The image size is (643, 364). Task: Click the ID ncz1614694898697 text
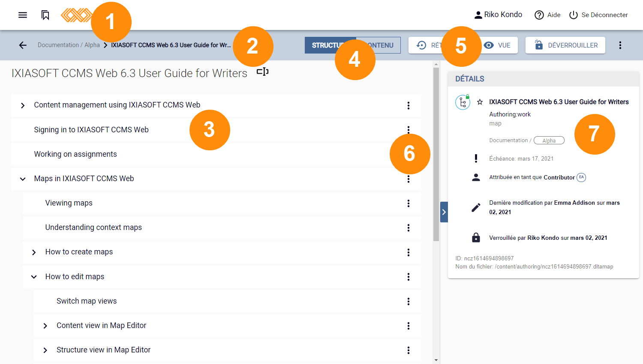click(x=484, y=258)
